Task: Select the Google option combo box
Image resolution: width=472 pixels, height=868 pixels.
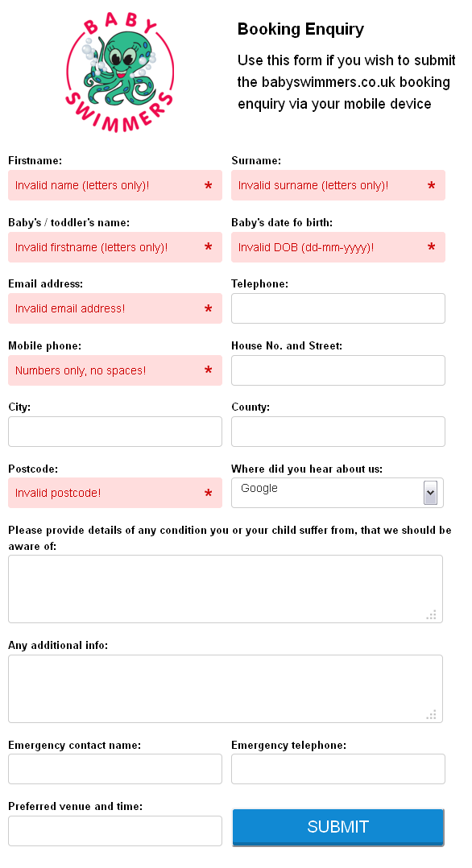Action: 337,493
